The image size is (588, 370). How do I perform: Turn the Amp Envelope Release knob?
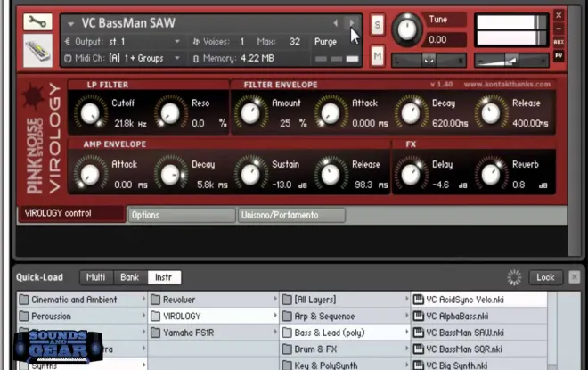(x=331, y=175)
